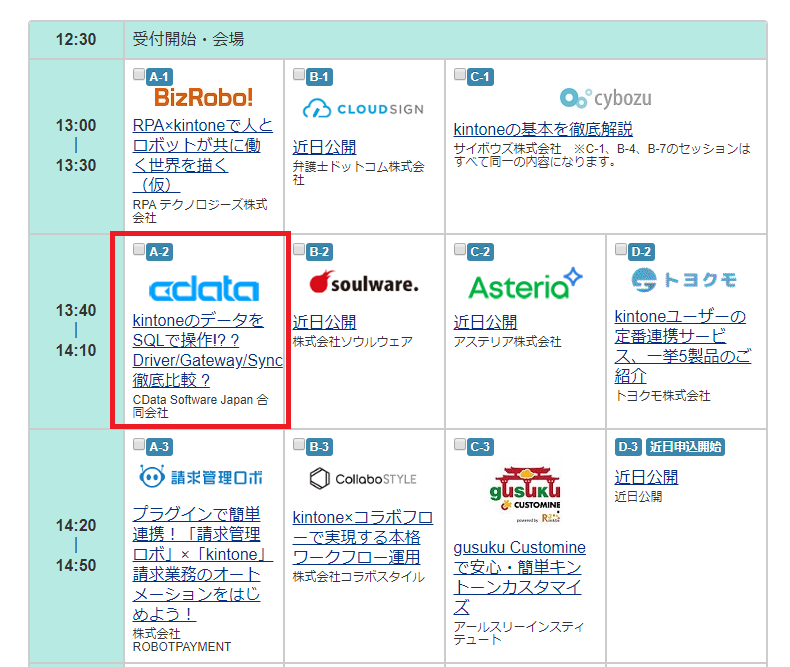The height and width of the screenshot is (667, 790).
Task: Click the Asteria logo
Action: click(525, 284)
